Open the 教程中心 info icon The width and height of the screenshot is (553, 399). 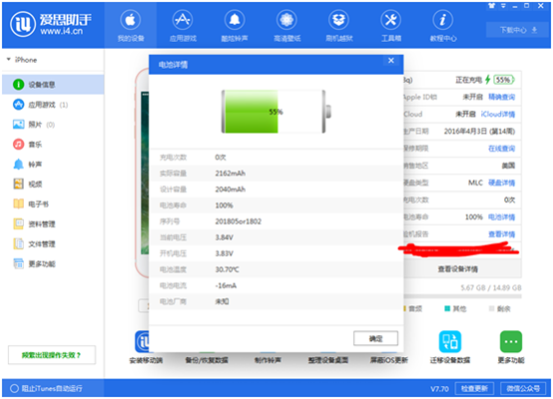pyautogui.click(x=443, y=20)
